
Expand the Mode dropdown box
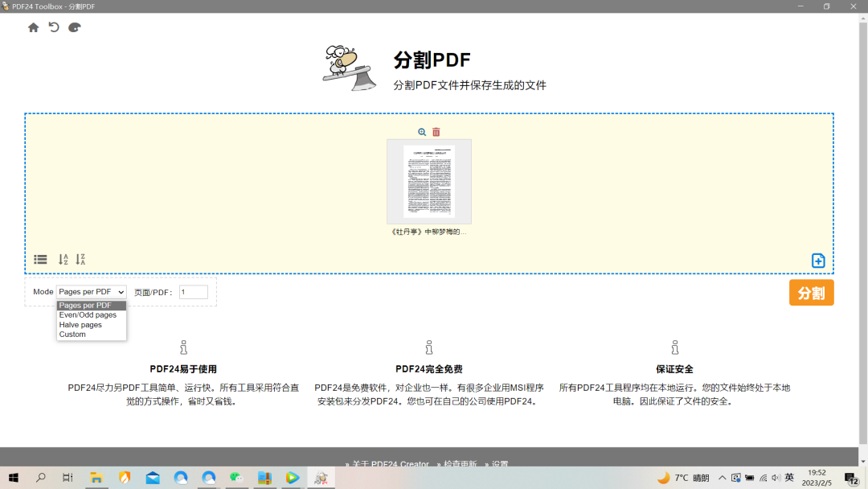tap(92, 292)
